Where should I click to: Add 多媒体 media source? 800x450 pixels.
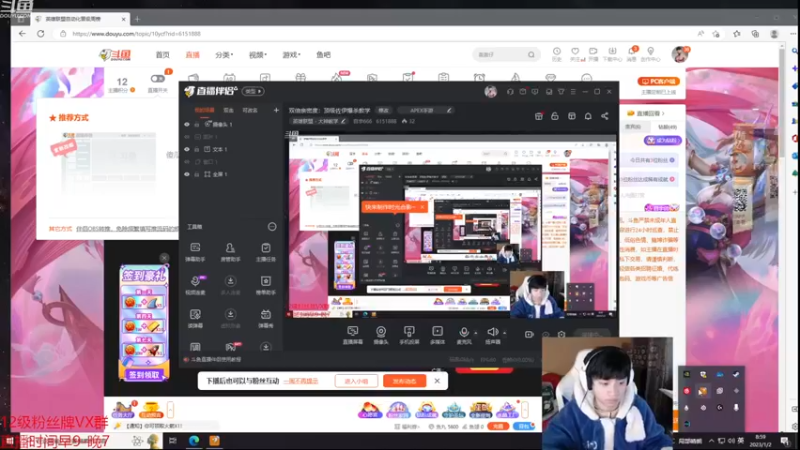[437, 335]
